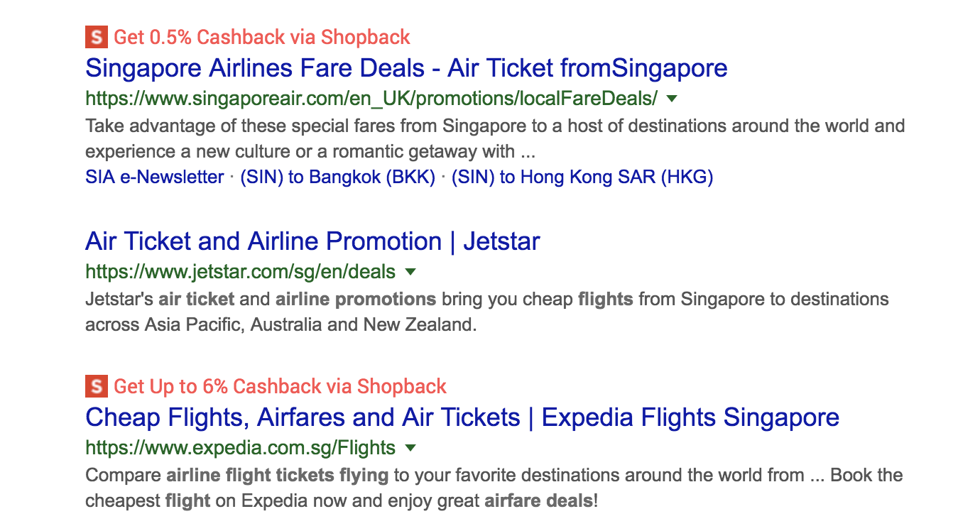Click the expedia.com.sg/Flights URL

[240, 448]
